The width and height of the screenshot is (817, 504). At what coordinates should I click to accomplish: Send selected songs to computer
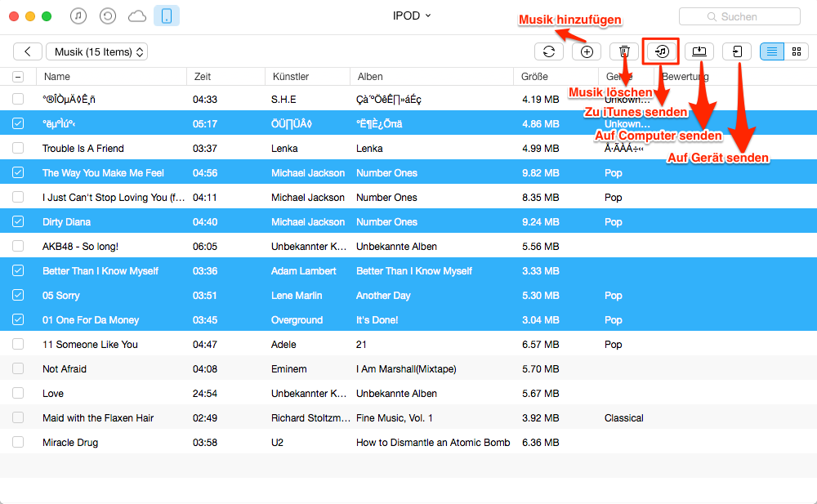tap(699, 51)
